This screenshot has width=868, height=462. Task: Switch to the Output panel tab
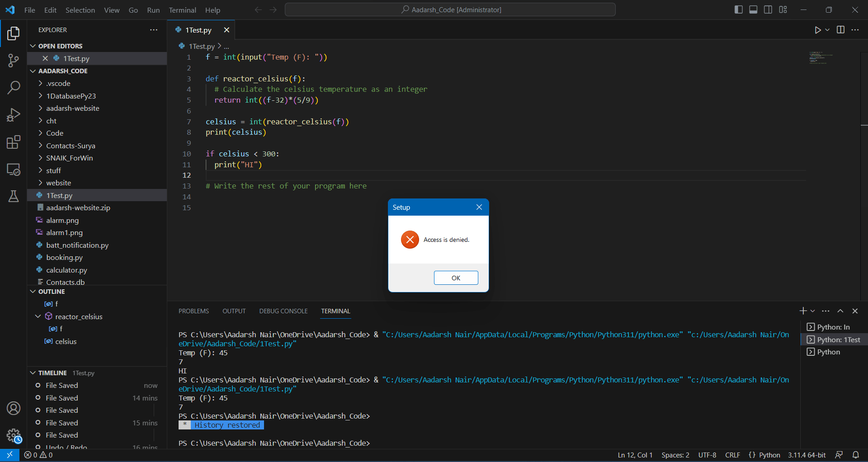pyautogui.click(x=234, y=311)
